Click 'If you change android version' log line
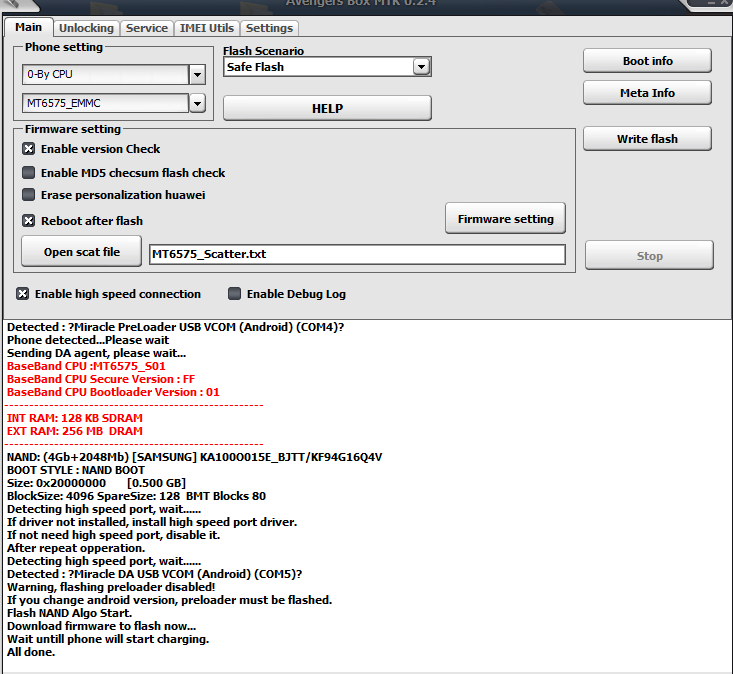The width and height of the screenshot is (733, 674). (169, 600)
